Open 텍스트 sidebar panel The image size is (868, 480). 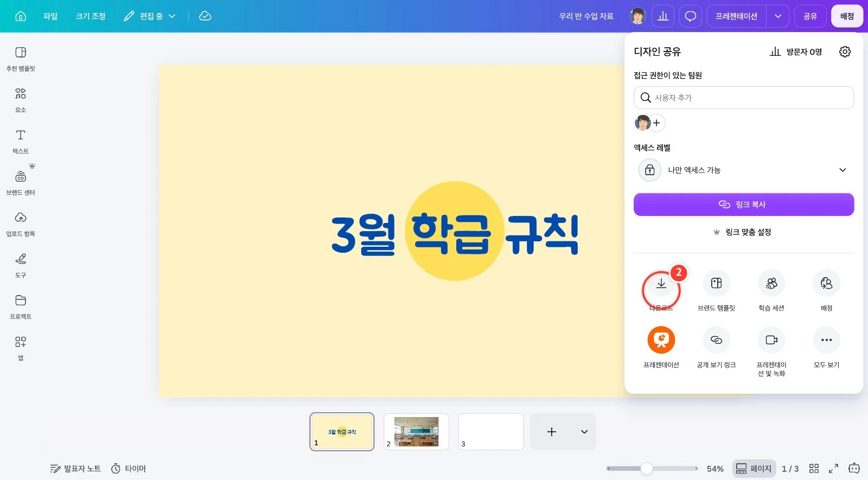click(21, 142)
